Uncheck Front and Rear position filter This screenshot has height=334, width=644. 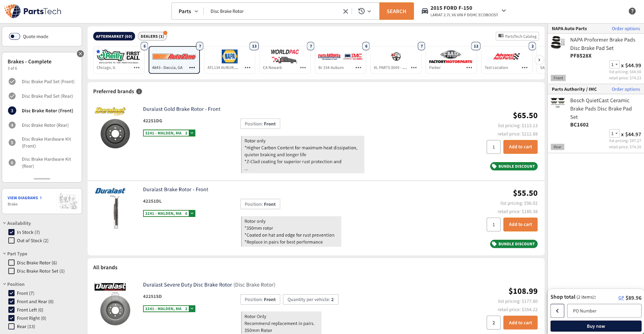tap(11, 301)
